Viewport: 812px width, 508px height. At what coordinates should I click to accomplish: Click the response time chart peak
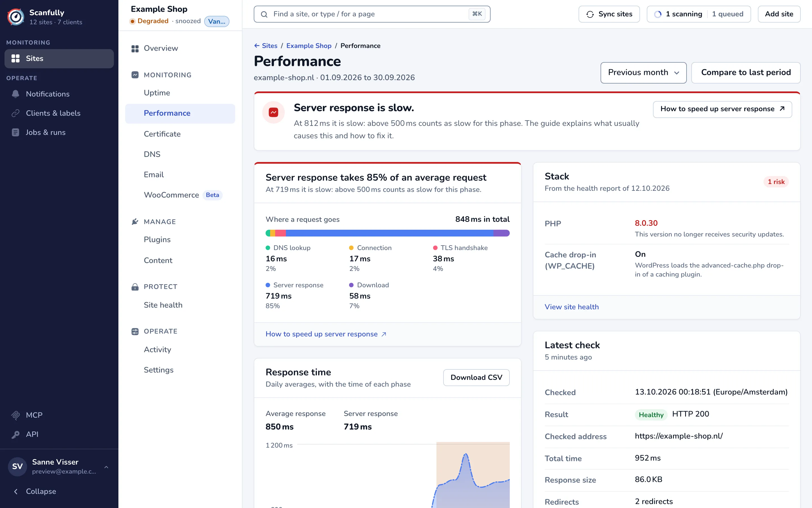[x=466, y=455]
